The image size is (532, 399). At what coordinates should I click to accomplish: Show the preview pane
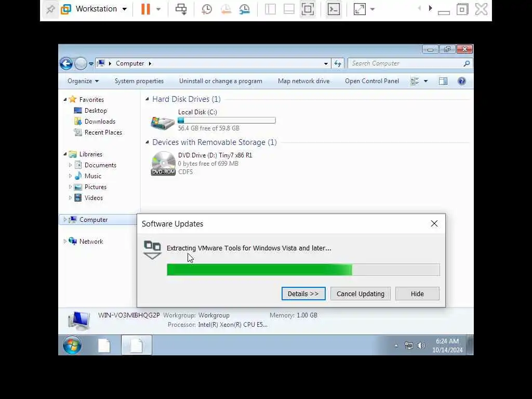pyautogui.click(x=443, y=81)
